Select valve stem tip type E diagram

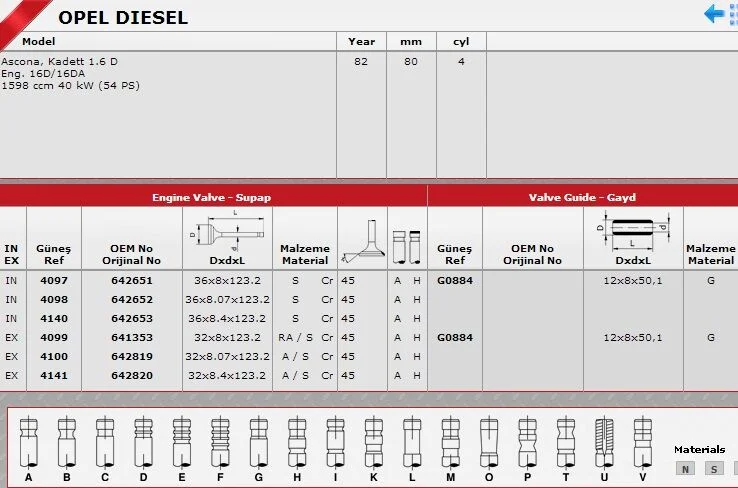(x=180, y=441)
